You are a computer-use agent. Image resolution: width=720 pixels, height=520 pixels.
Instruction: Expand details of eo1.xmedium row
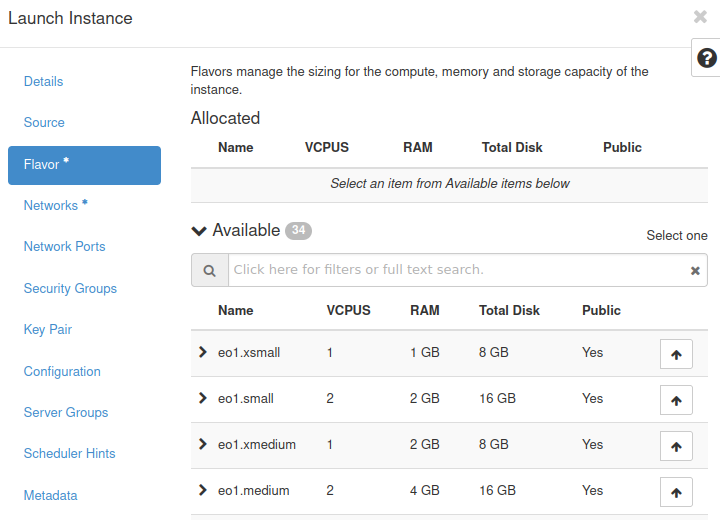click(203, 444)
